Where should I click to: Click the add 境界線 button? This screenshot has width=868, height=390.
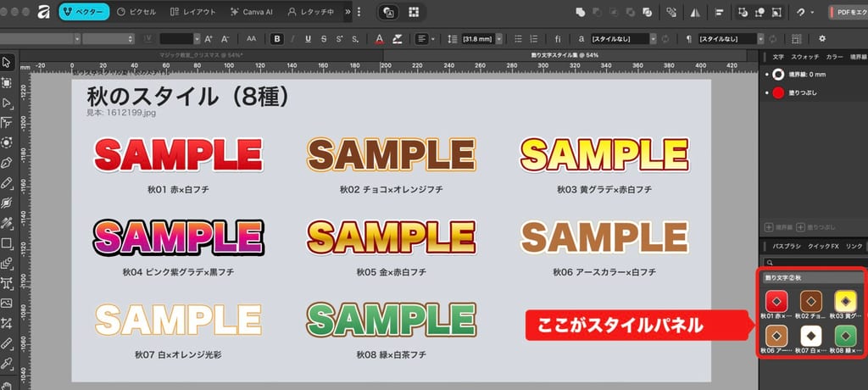click(x=779, y=227)
